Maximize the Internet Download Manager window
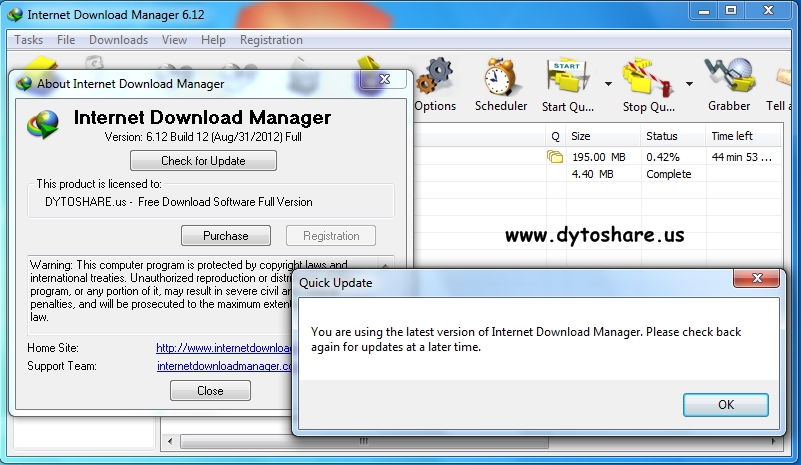Viewport: 801px width, 465px height. tap(731, 11)
